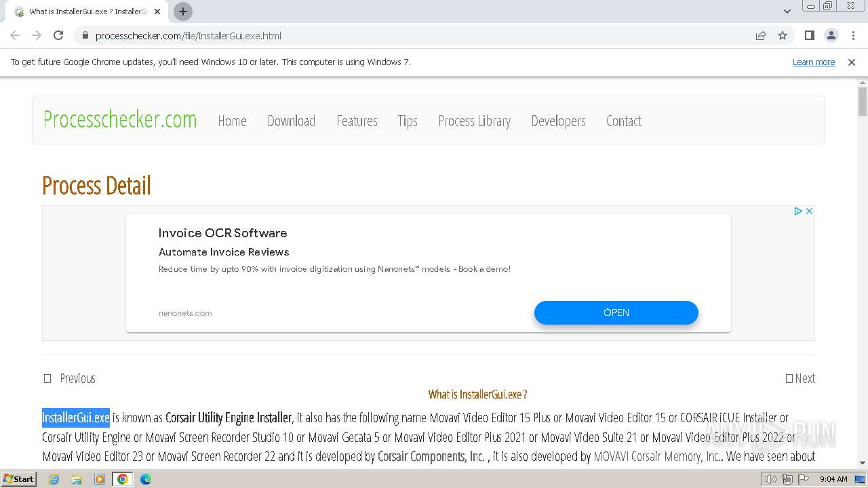Toggle the browser side panel icon
The image size is (868, 488).
pyautogui.click(x=809, y=35)
